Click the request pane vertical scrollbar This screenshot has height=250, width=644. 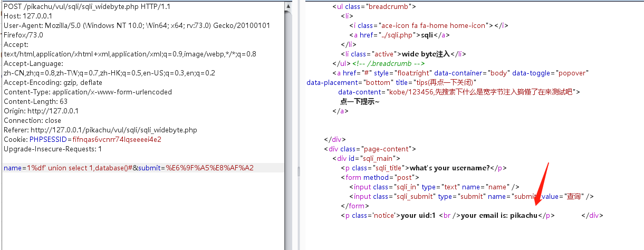[x=289, y=125]
